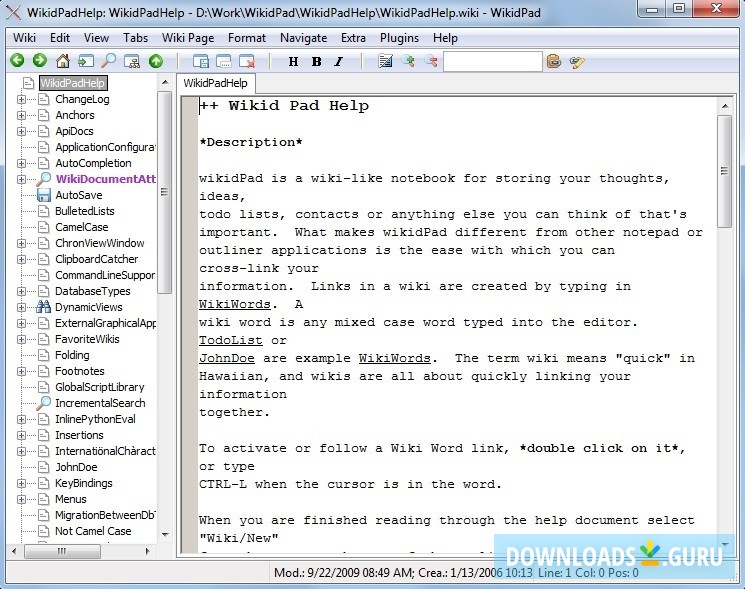This screenshot has width=745, height=589.
Task: Expand the Footnotes tree node
Action: tap(21, 371)
